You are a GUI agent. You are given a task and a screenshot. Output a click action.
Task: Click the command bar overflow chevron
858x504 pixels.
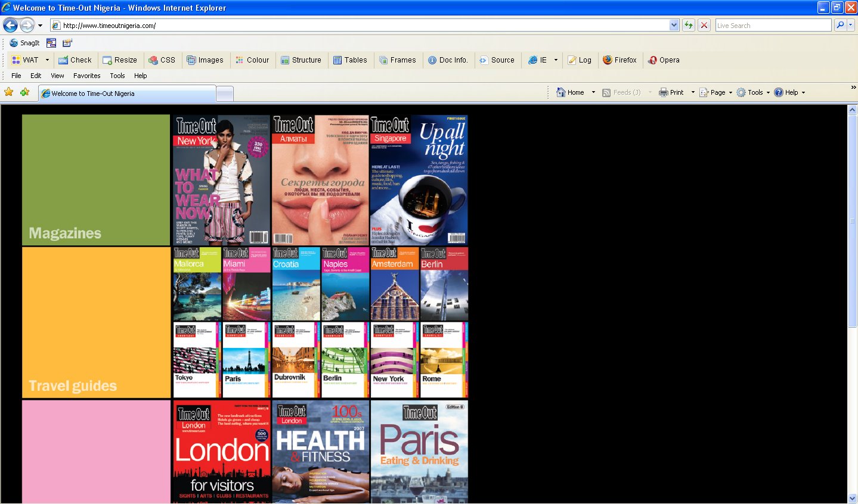point(853,88)
